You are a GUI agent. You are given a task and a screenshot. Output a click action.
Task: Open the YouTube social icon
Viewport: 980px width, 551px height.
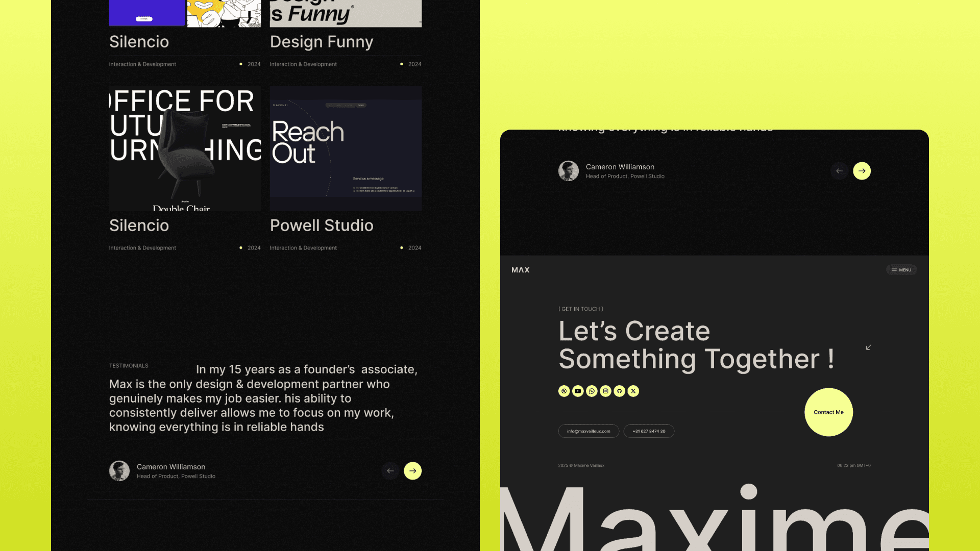point(578,391)
